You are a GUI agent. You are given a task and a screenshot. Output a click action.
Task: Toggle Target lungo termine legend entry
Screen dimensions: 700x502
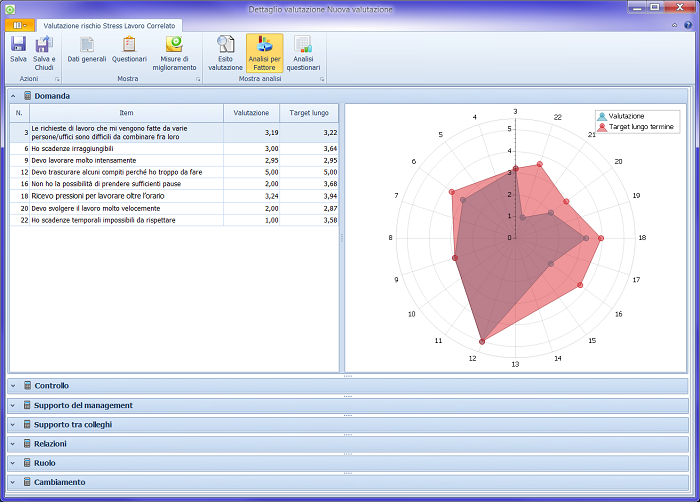pos(639,127)
